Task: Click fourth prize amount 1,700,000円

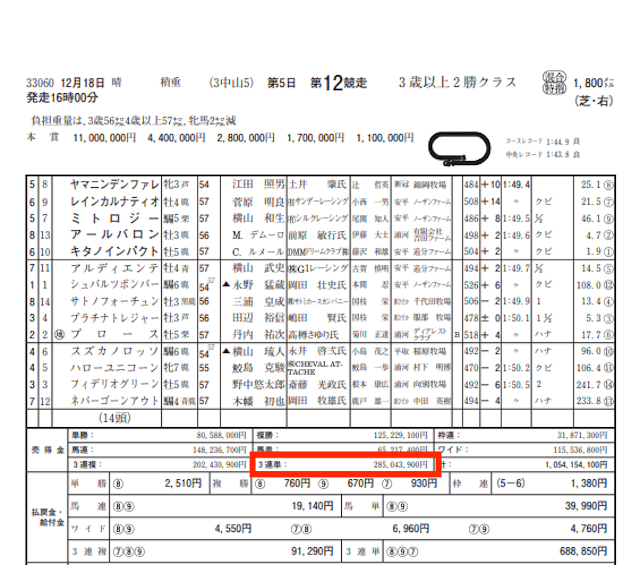Action: (x=316, y=138)
